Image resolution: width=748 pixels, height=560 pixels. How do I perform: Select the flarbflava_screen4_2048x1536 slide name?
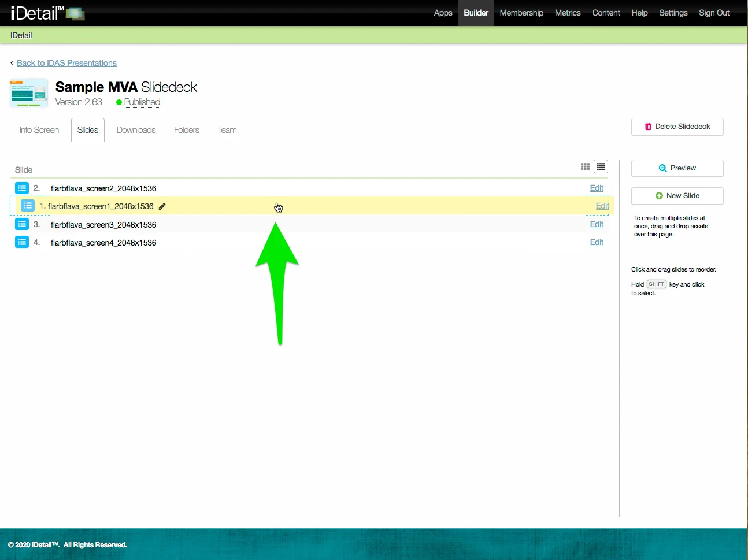pos(103,243)
